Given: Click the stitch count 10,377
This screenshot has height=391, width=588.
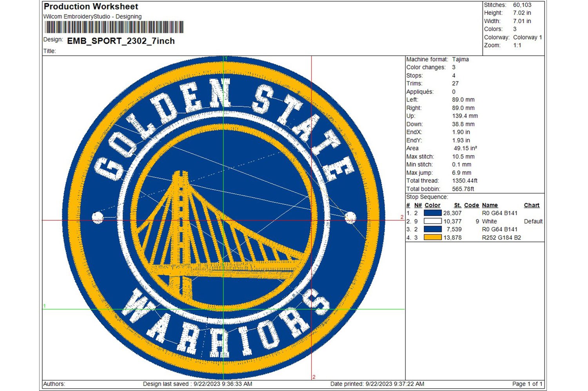Looking at the screenshot, I should click(452, 221).
